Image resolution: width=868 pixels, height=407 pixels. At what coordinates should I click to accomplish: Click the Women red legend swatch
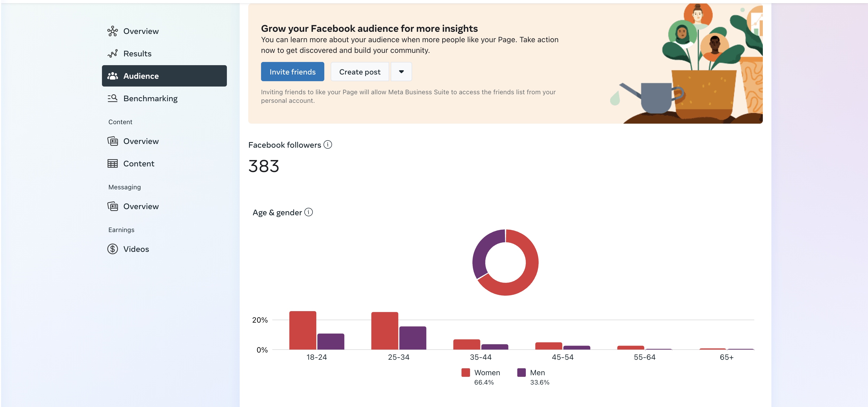466,372
